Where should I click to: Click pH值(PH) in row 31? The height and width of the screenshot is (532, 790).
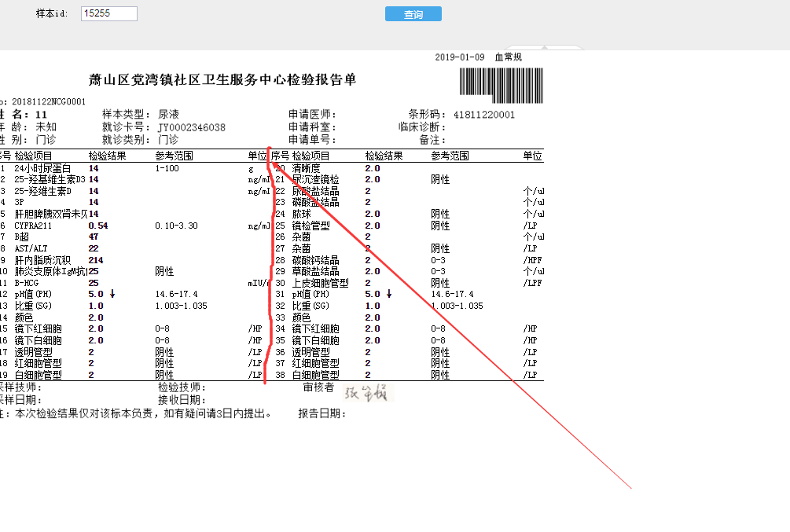click(310, 294)
